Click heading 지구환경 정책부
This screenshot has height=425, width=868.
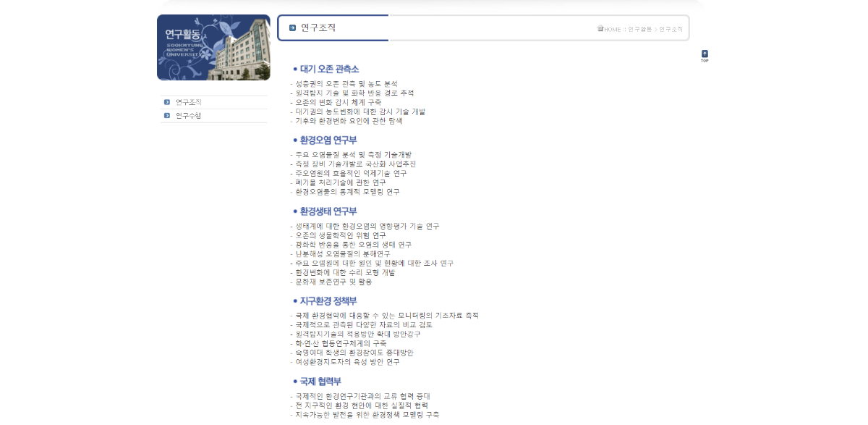(328, 300)
